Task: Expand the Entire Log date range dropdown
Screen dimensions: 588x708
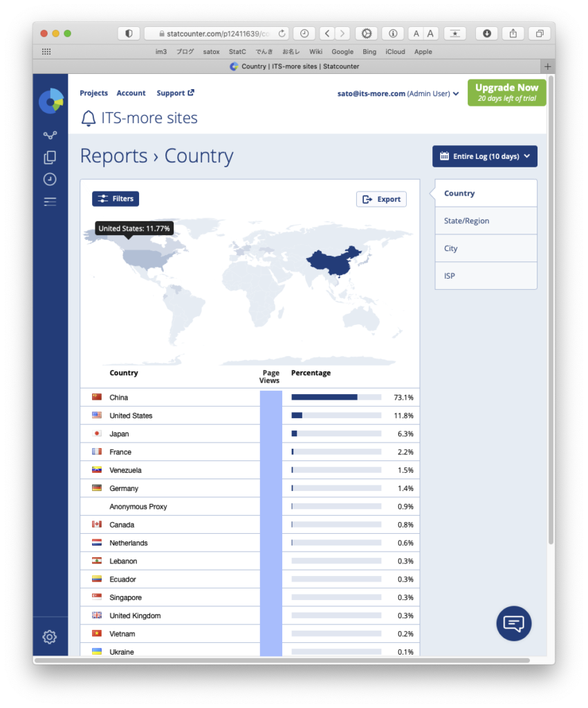Action: (484, 156)
